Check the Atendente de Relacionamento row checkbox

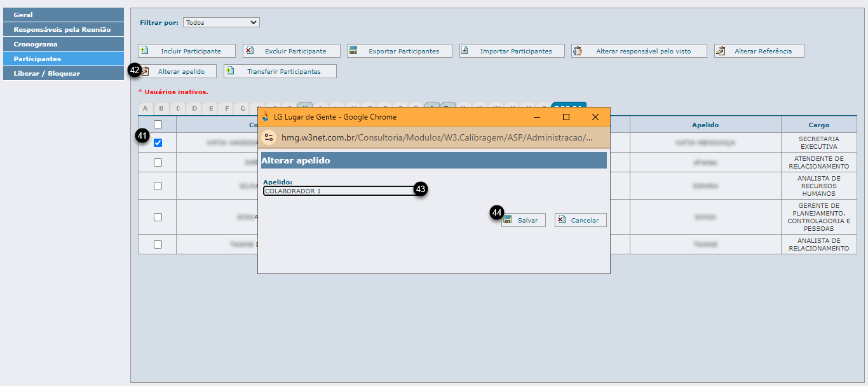tap(158, 162)
